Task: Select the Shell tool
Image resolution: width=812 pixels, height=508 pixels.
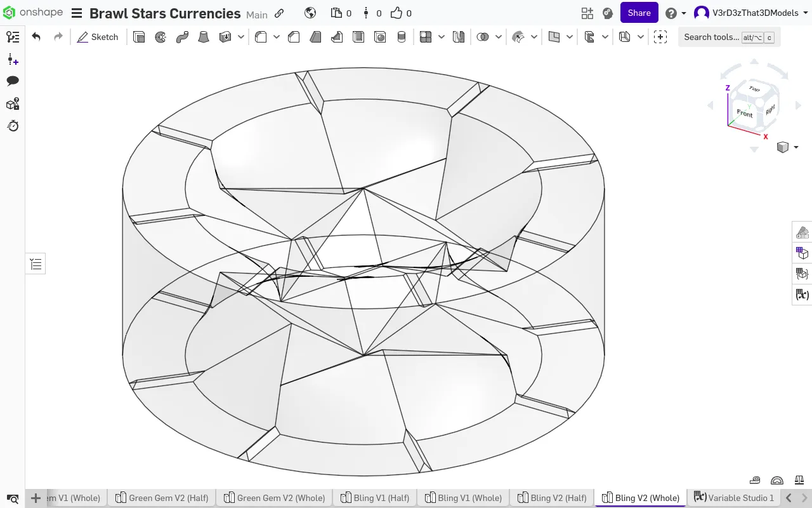Action: click(358, 37)
